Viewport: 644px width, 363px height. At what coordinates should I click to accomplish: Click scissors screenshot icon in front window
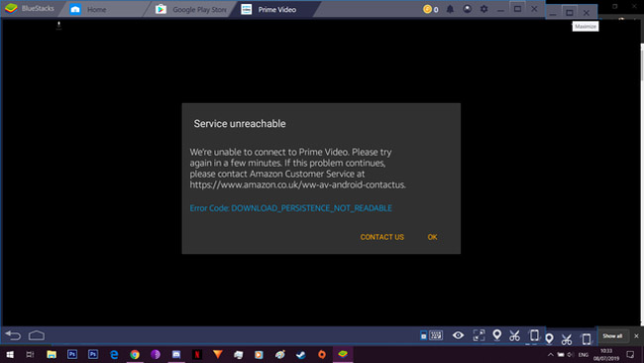pyautogui.click(x=514, y=335)
